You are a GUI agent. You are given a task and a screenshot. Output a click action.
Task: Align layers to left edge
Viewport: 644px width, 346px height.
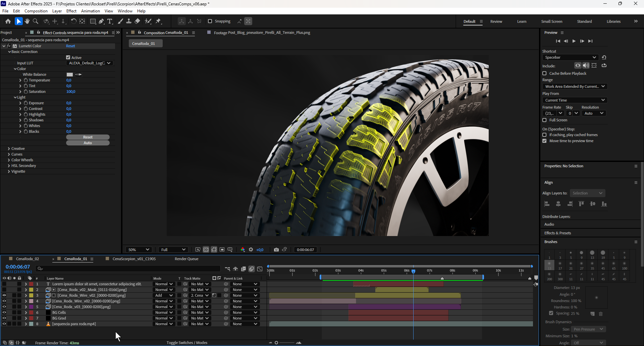[x=547, y=204]
